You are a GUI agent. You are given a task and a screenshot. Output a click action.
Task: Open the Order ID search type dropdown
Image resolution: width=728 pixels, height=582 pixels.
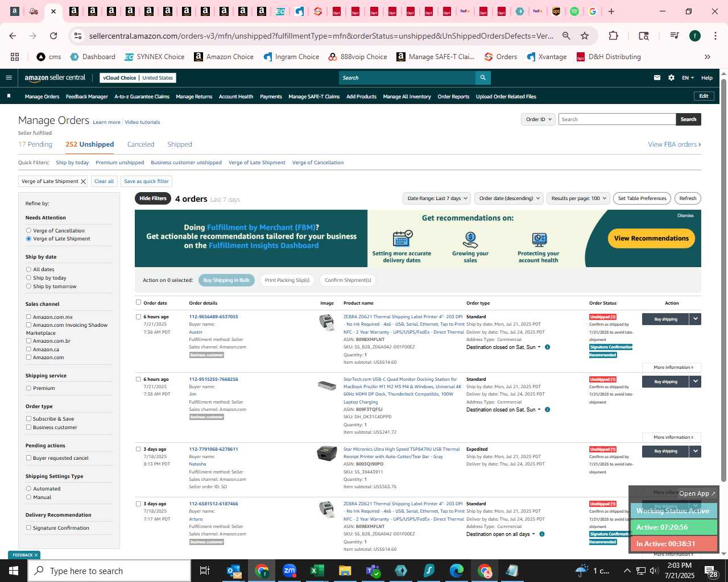tap(538, 119)
